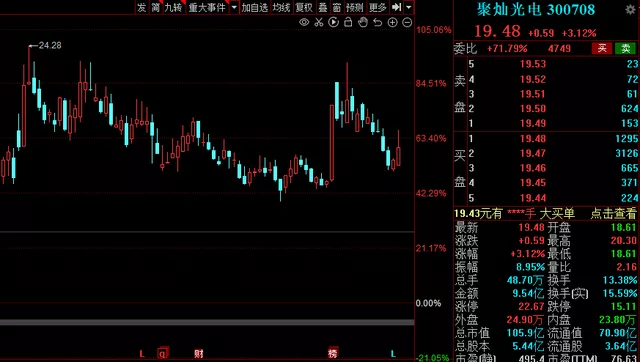This screenshot has height=362, width=640.
Task: Click the 叠 overlay button
Action: [x=323, y=7]
